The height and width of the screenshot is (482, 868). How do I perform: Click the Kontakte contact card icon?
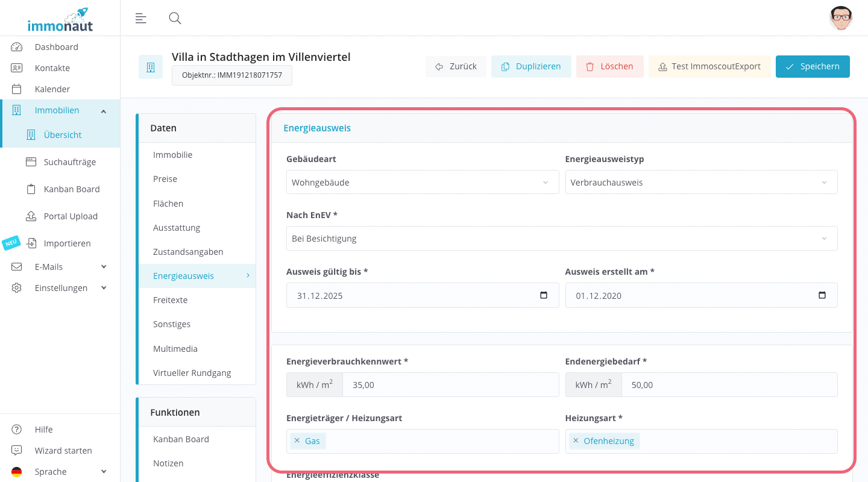[x=17, y=68]
